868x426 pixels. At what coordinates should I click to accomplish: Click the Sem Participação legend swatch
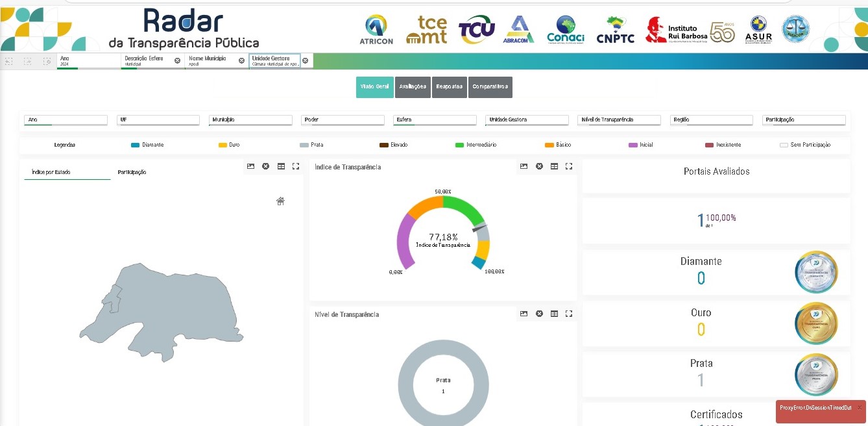[784, 145]
